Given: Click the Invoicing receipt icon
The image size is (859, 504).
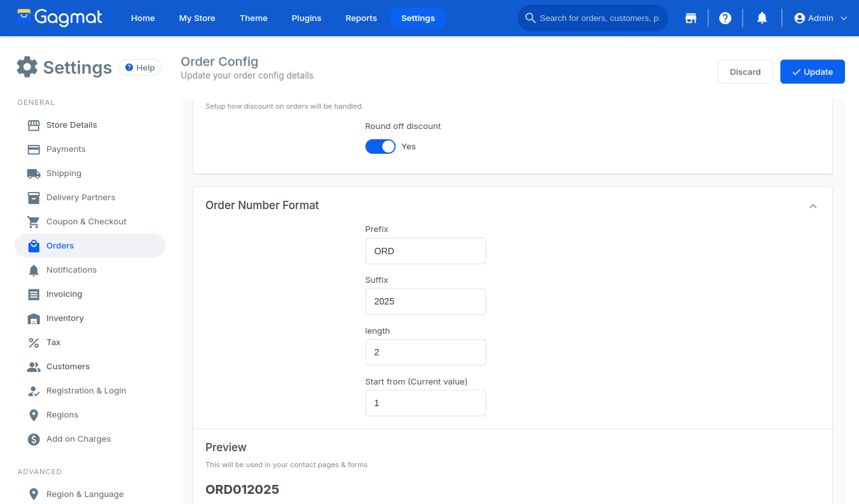Looking at the screenshot, I should 34,294.
